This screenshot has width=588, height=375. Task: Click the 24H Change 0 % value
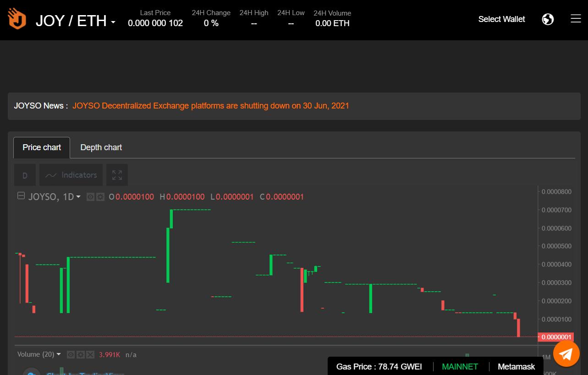(211, 23)
